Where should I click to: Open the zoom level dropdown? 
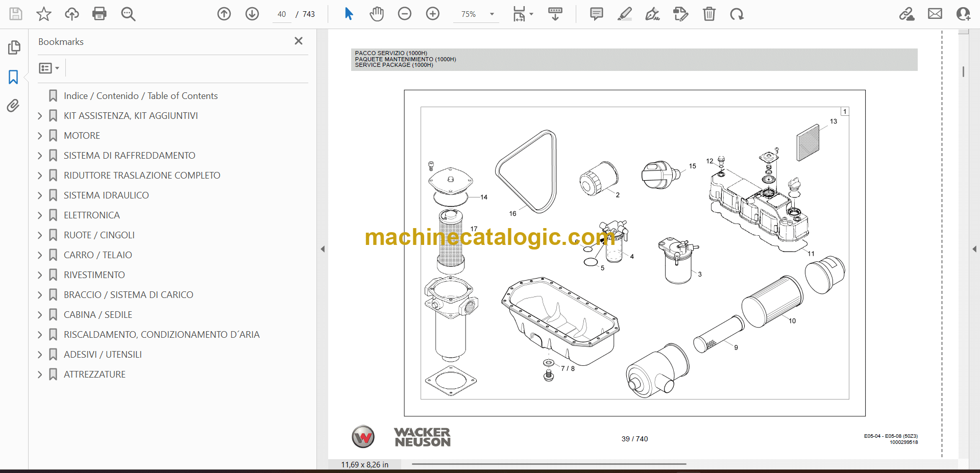pyautogui.click(x=492, y=14)
